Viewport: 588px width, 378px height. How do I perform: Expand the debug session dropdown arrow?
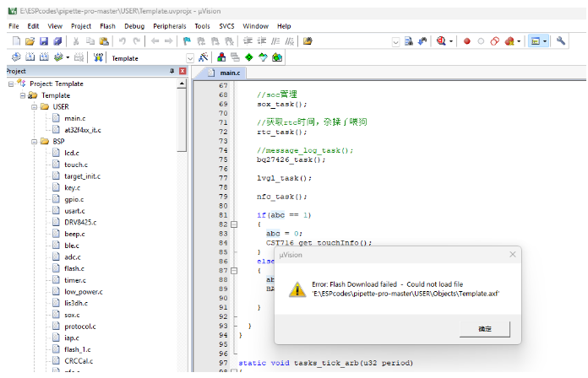point(451,41)
